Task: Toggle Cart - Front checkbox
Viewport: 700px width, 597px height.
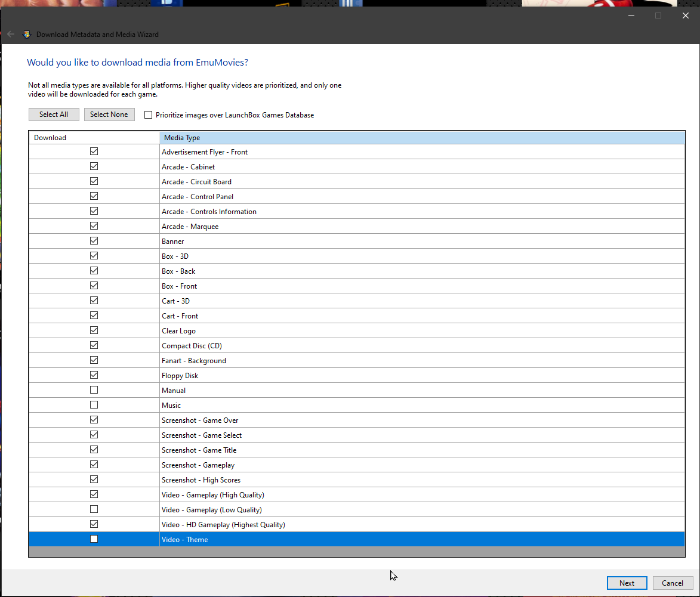Action: point(94,315)
